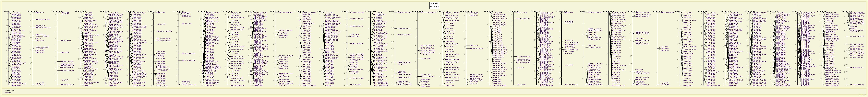Click the Reference Oat-2016-PxG box
This screenshot has height=97, width=868.
pos(434,5)
